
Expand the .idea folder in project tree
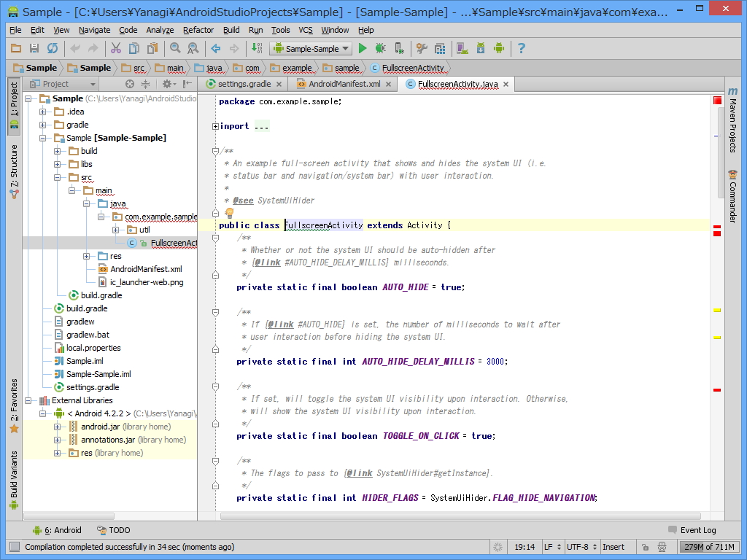coord(42,112)
